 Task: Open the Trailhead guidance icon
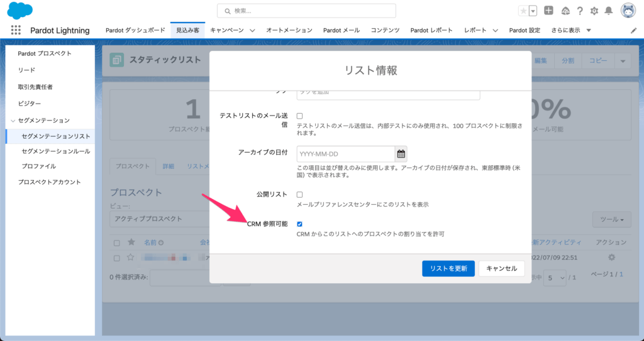click(x=565, y=11)
